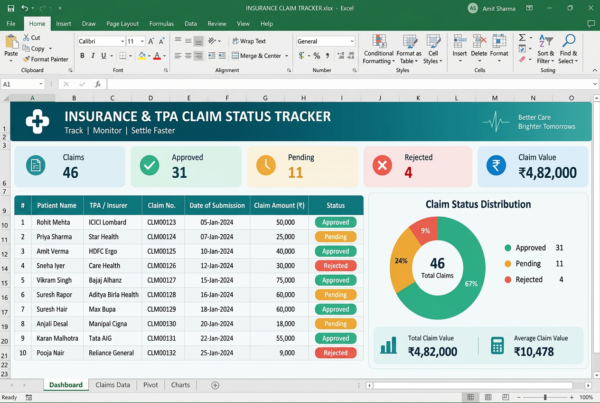The image size is (600, 403).
Task: Expand the formula bar chevron
Action: (x=595, y=84)
